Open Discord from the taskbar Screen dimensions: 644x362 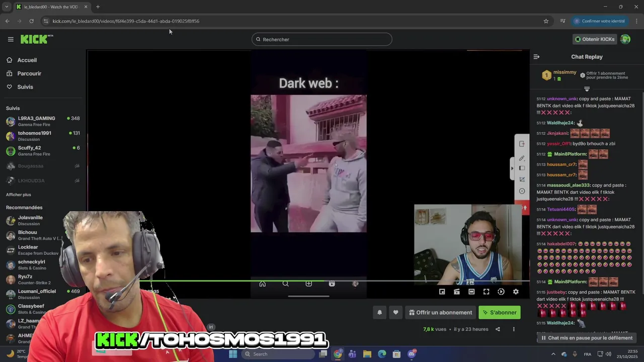click(x=412, y=354)
